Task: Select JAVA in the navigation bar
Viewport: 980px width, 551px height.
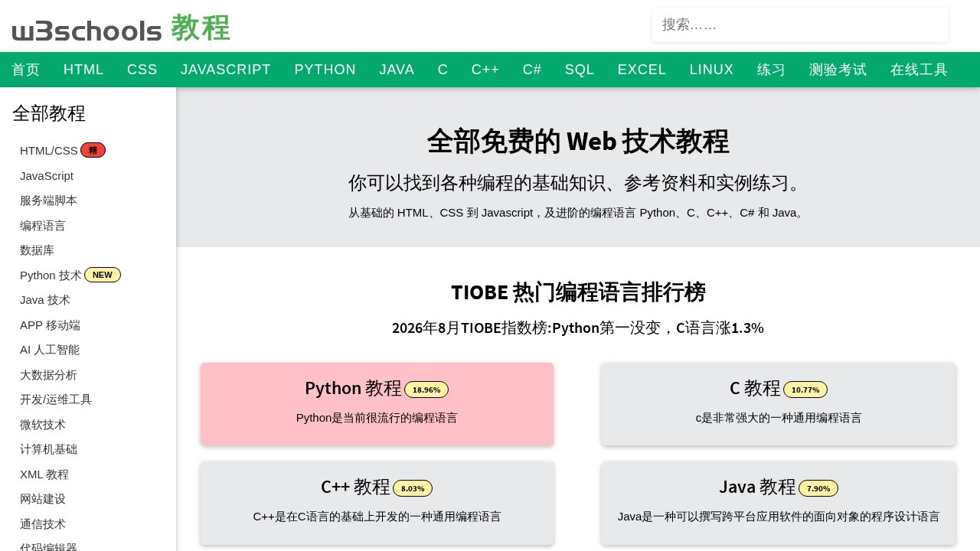Action: (x=397, y=70)
